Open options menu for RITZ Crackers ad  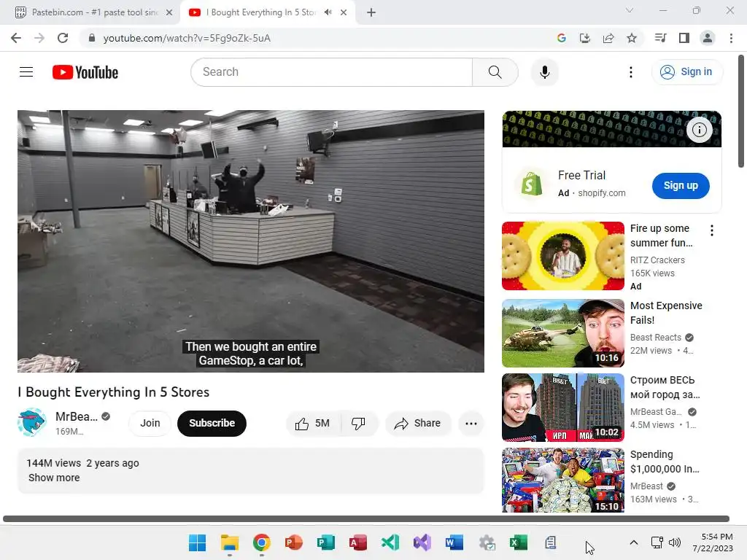pos(712,230)
